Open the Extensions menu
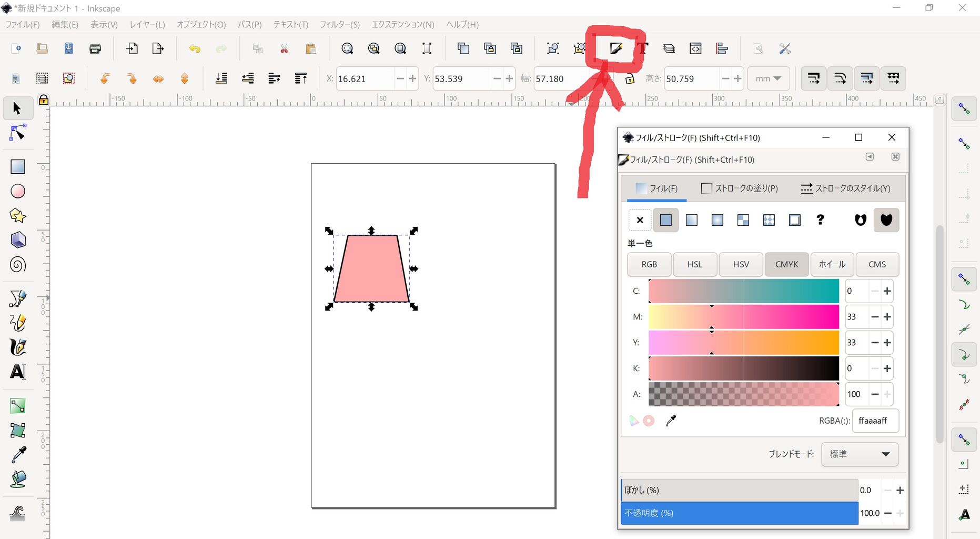The width and height of the screenshot is (980, 539). click(403, 25)
